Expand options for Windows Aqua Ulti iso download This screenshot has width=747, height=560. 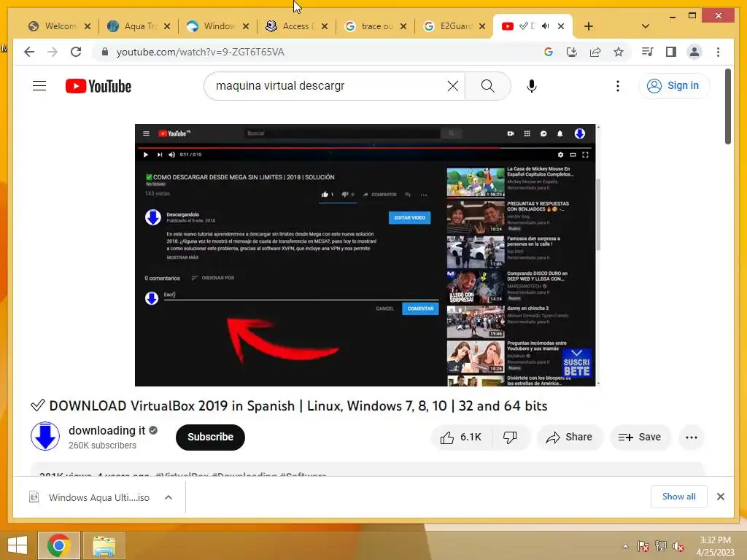(x=169, y=497)
